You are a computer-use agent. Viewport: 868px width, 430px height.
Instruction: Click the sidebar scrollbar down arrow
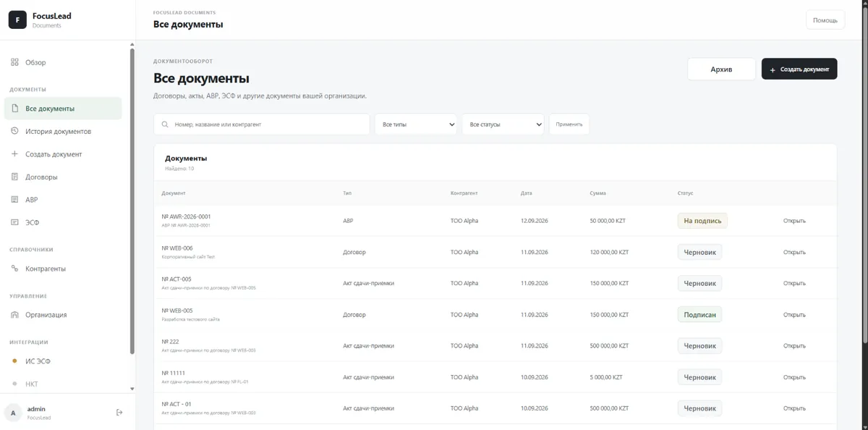point(132,389)
